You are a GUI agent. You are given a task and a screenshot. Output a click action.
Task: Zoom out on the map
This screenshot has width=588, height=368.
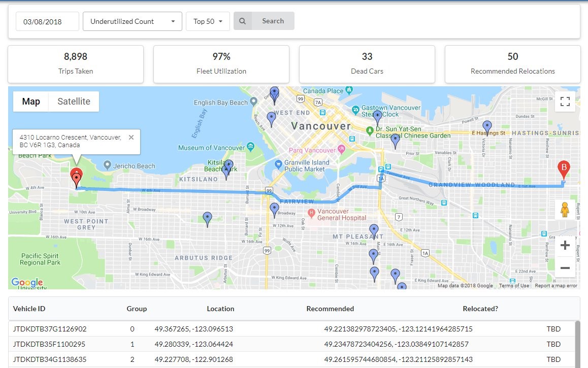565,267
